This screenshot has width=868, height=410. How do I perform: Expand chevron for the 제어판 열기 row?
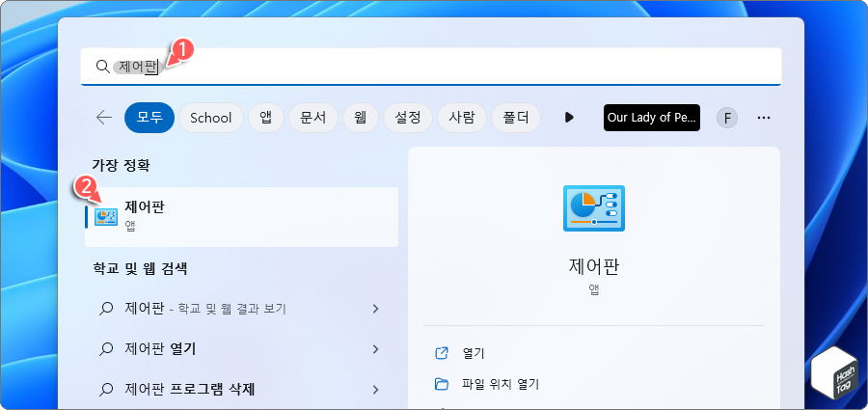[x=376, y=349]
